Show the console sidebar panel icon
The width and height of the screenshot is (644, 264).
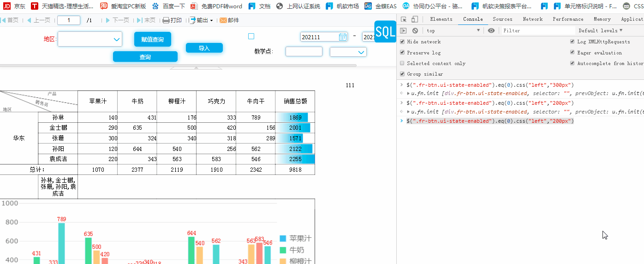point(404,30)
